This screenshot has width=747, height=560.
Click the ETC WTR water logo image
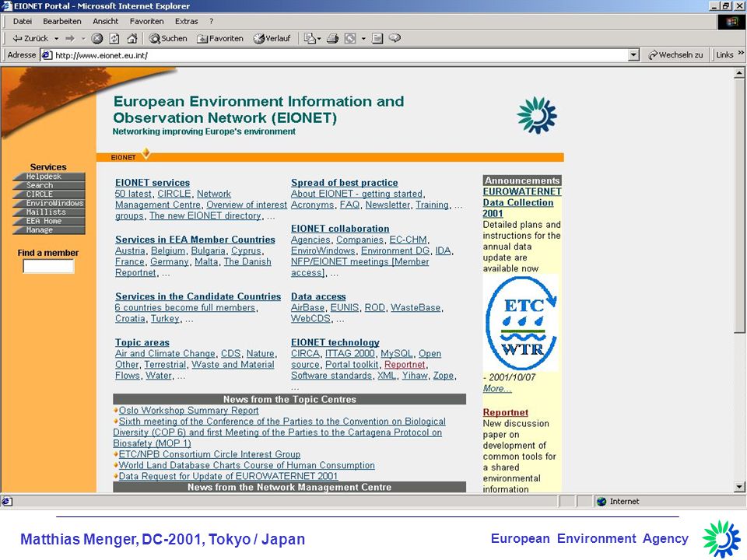[521, 324]
